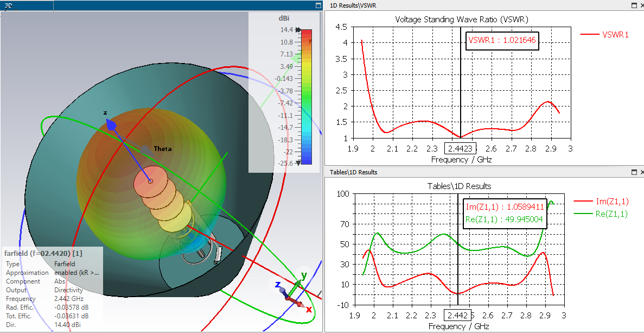The width and height of the screenshot is (644, 333).
Task: Click the '7.13' color scale value
Action: point(286,54)
